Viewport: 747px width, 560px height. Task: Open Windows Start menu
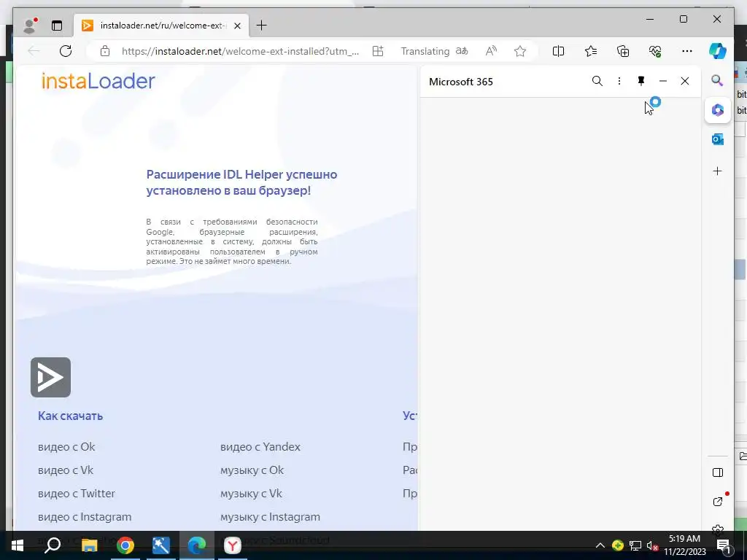click(x=18, y=545)
